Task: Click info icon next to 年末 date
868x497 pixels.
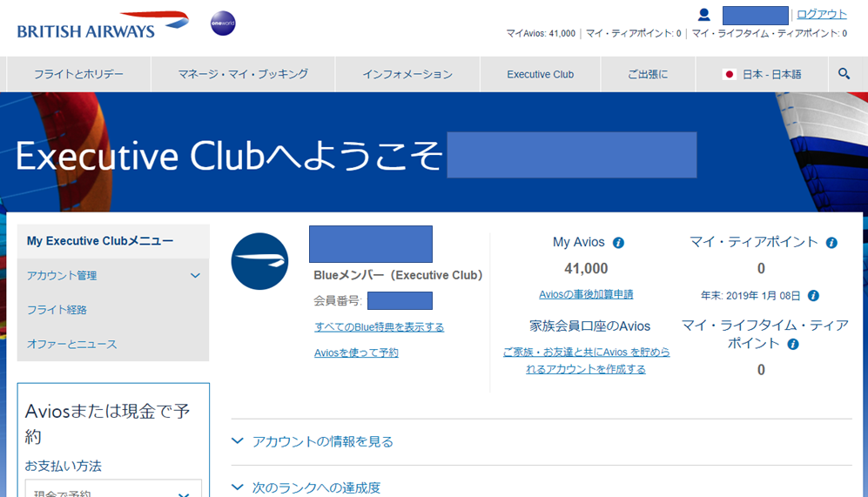Action: pos(813,296)
